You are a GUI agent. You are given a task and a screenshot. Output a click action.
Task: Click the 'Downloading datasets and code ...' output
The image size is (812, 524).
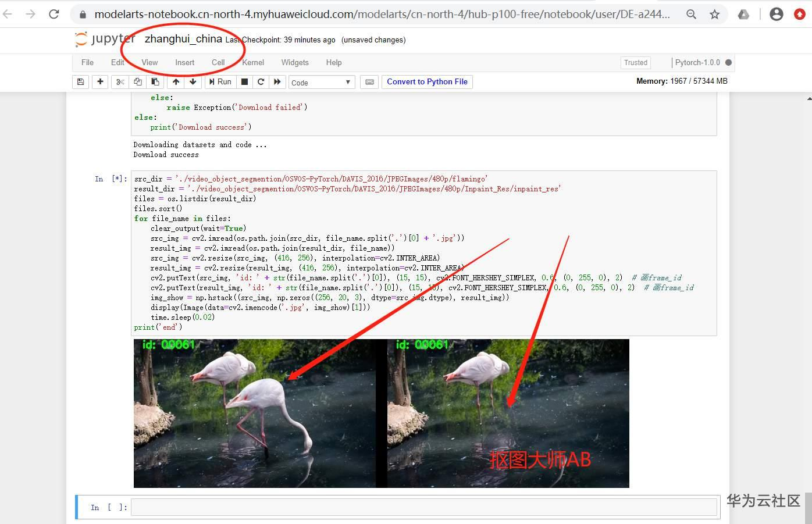(x=200, y=145)
